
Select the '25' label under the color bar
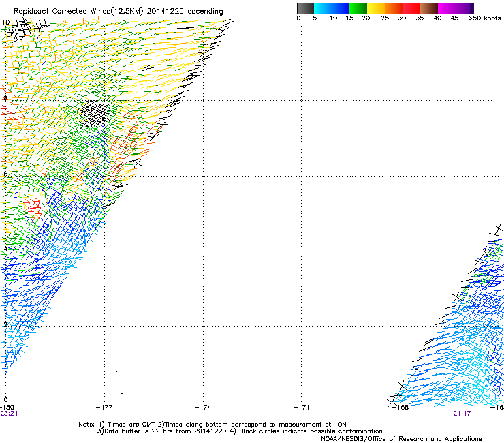[385, 18]
